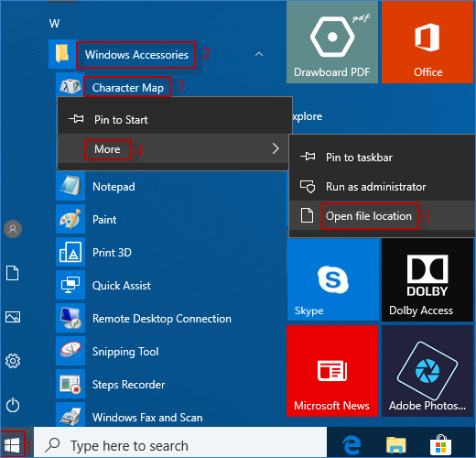This screenshot has width=476, height=458.
Task: Open the Skype tile
Action: tap(332, 279)
